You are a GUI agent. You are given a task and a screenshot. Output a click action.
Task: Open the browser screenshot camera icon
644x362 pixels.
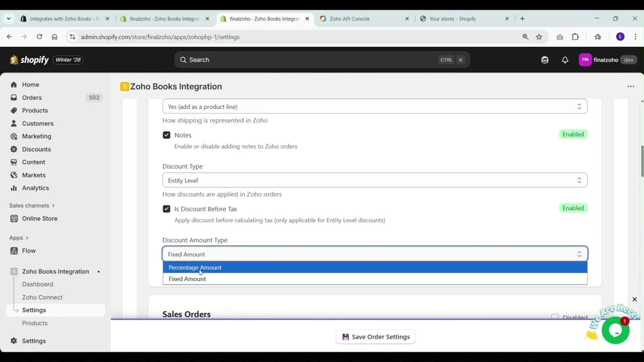click(560, 37)
